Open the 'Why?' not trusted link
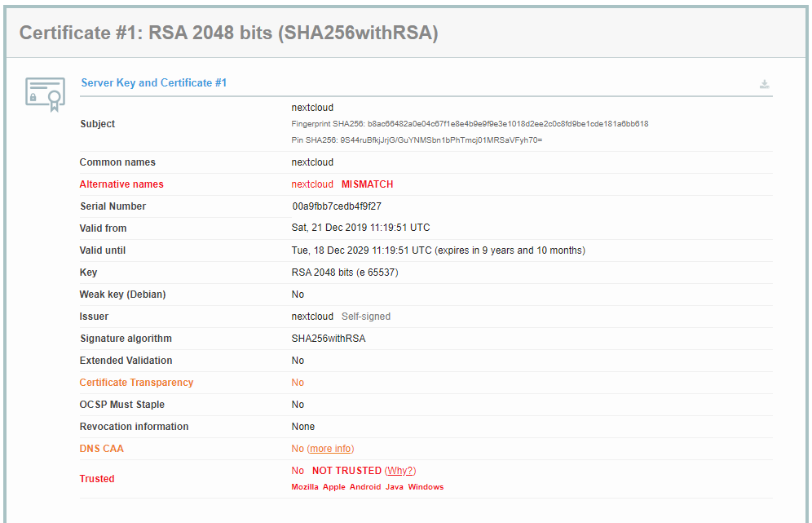Viewport: 812px width, 523px height. (400, 471)
